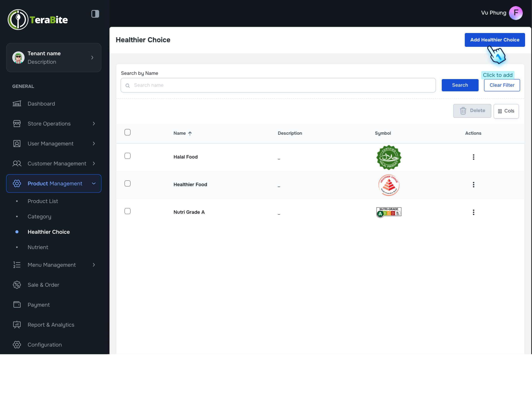Check the Healthier Food row checkbox

coord(128,184)
